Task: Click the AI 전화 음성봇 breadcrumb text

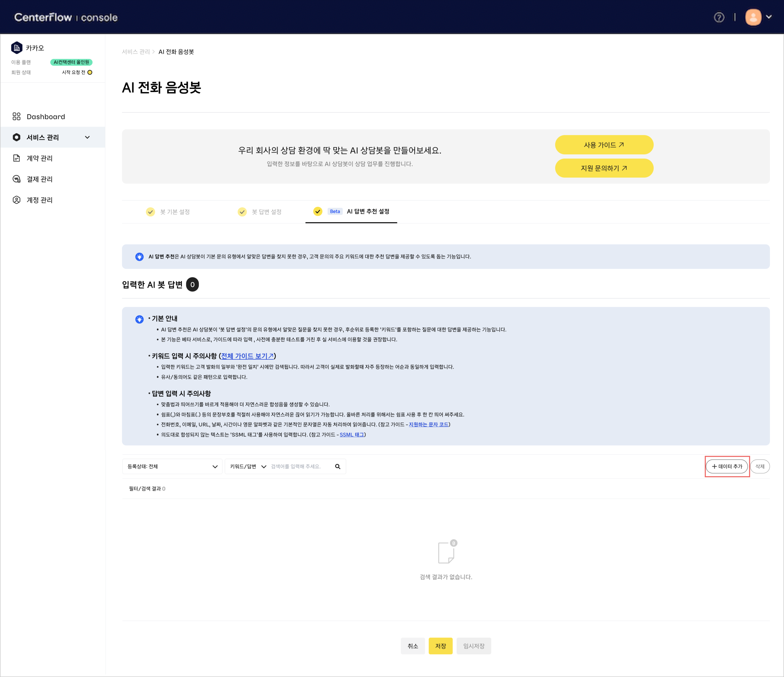Action: click(x=176, y=52)
